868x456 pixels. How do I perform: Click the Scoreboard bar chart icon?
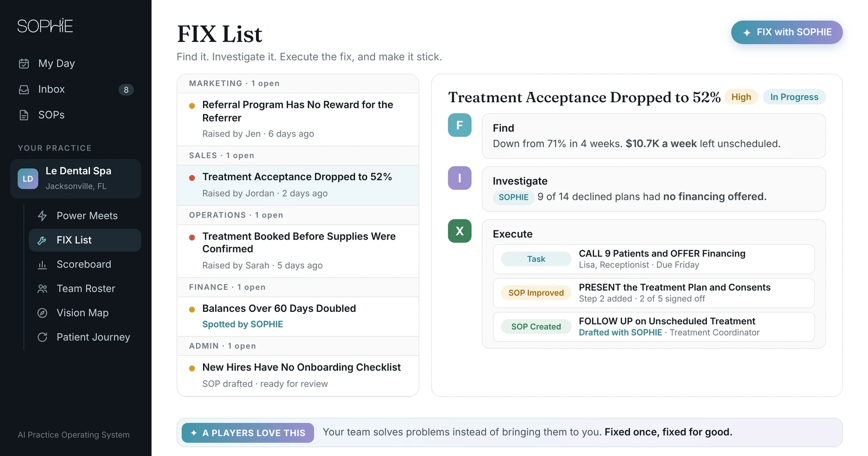pyautogui.click(x=42, y=265)
